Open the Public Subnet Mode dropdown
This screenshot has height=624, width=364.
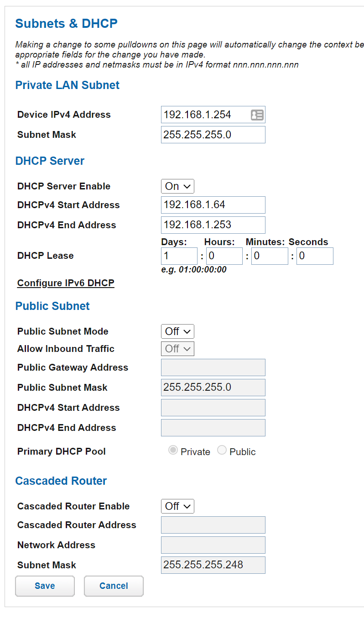point(177,331)
